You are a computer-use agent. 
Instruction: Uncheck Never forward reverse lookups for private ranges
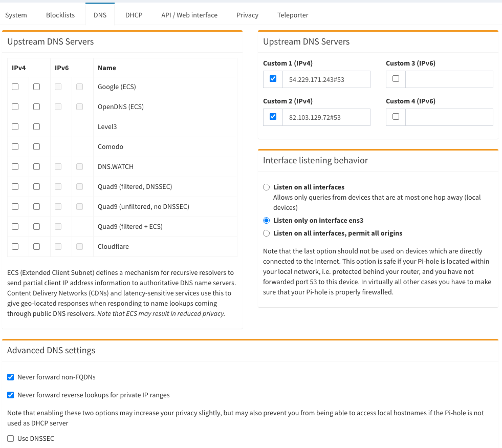coord(11,395)
